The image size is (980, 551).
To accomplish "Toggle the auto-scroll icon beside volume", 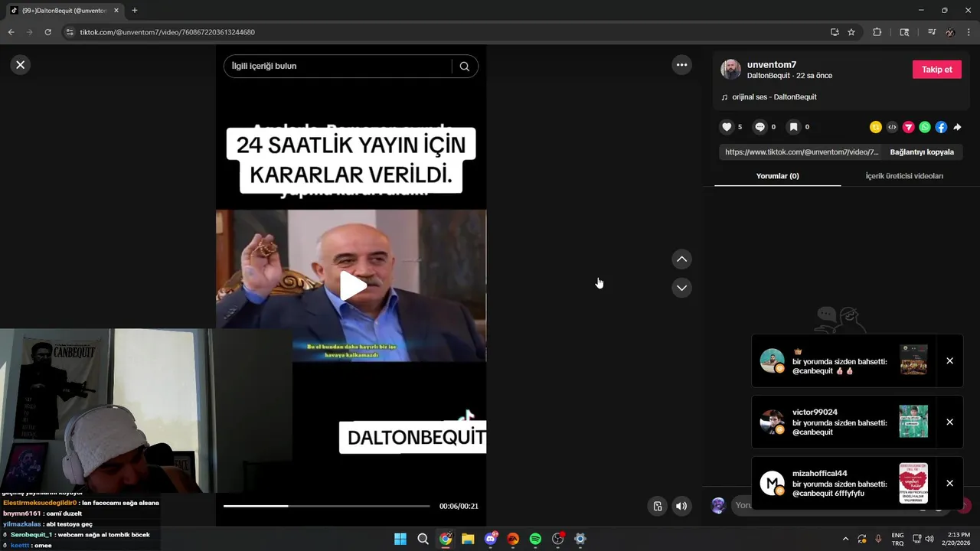I will (657, 506).
